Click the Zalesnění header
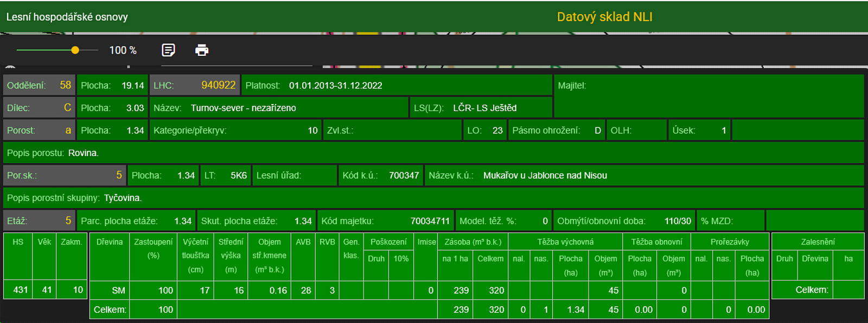 [x=818, y=242]
